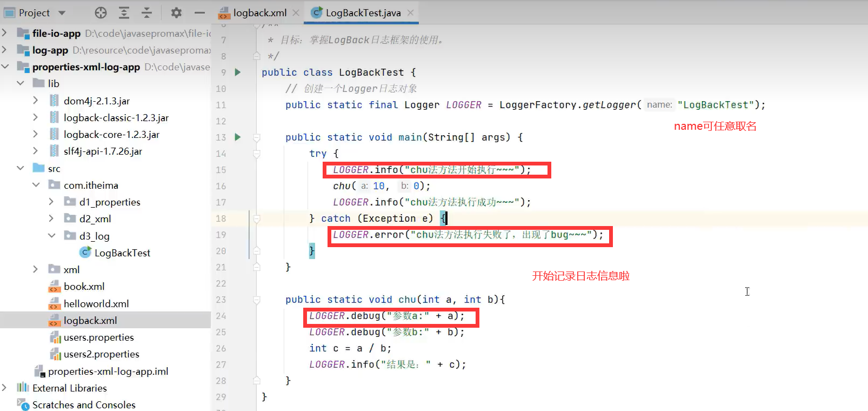Select logback.xml in project tree
The width and height of the screenshot is (868, 411).
pos(90,320)
